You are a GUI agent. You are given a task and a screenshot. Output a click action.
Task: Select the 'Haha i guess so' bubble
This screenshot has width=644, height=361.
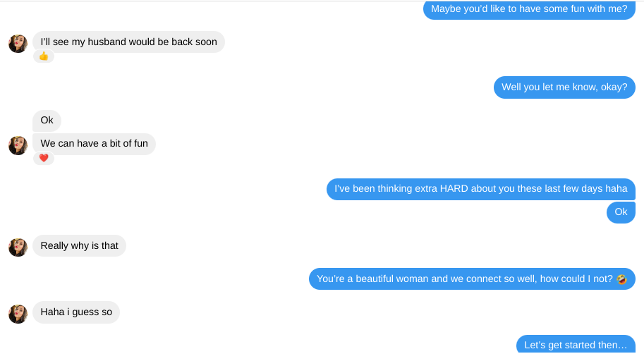pyautogui.click(x=76, y=312)
